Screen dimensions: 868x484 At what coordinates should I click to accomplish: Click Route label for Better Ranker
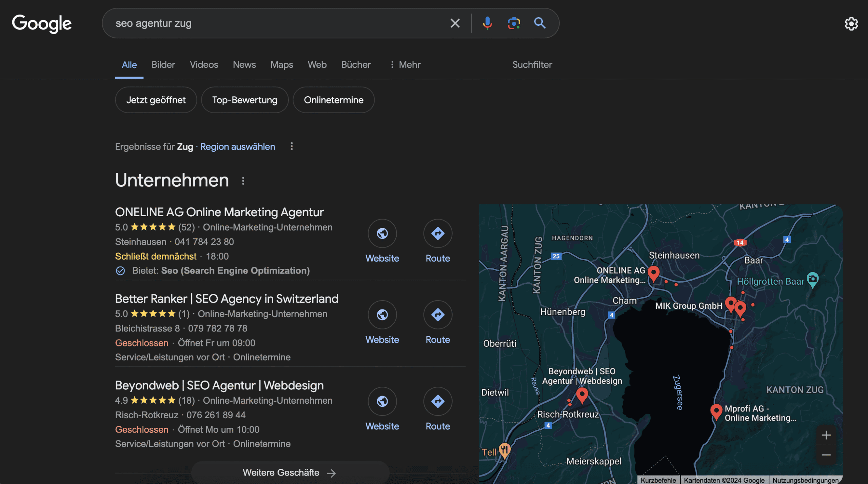(438, 340)
